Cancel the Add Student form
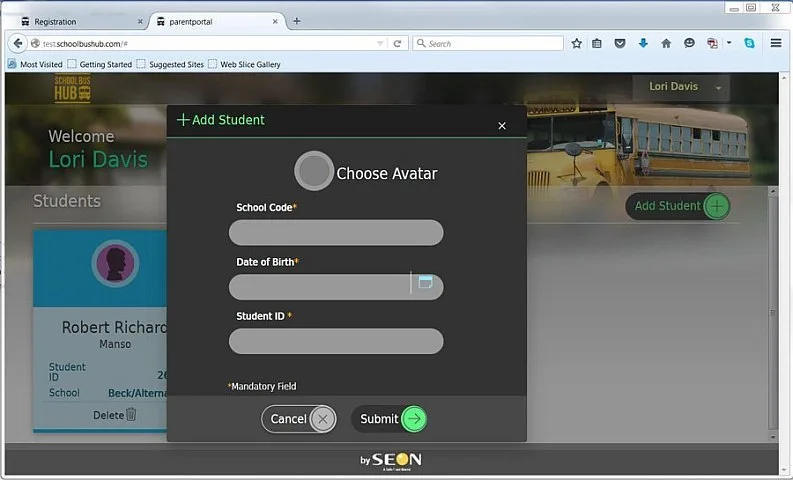793x480 pixels. (x=298, y=419)
